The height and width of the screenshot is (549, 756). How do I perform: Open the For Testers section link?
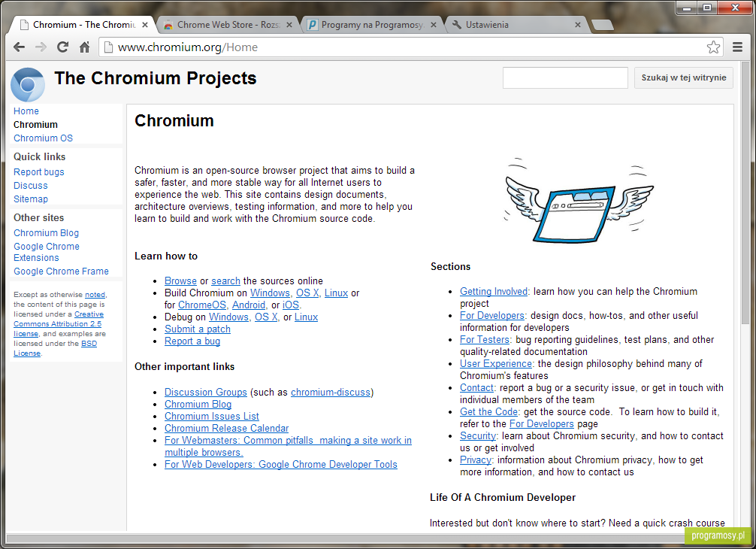tap(484, 340)
